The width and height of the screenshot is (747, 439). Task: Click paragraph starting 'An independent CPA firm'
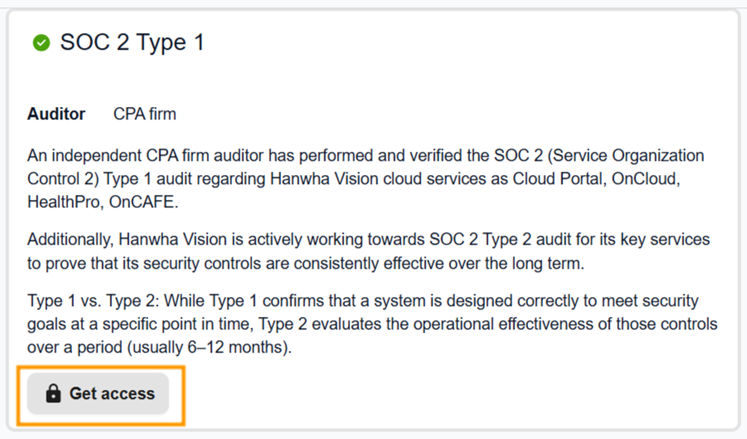click(x=366, y=178)
